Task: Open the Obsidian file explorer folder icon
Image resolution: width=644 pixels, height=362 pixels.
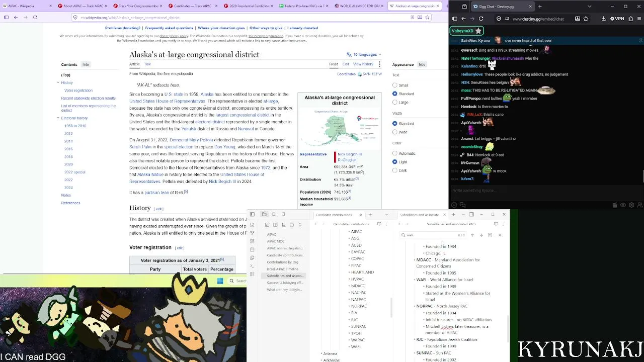Action: point(264,215)
